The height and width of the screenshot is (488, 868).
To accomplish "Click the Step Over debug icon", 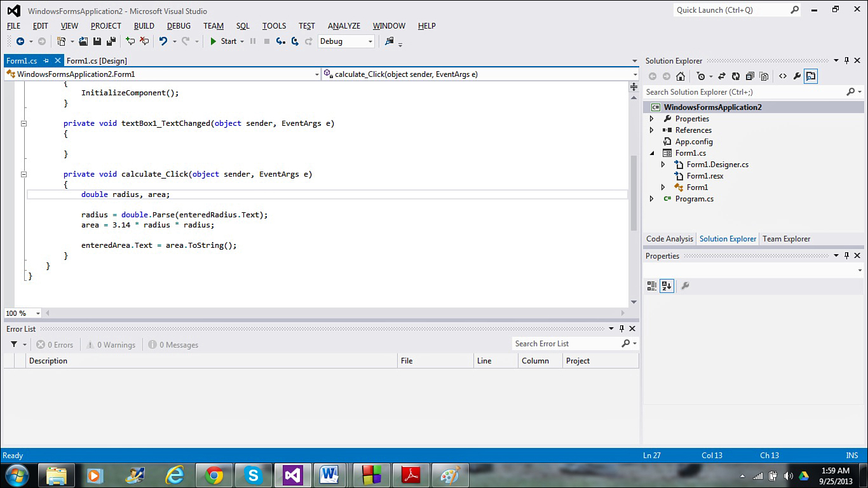I will [295, 41].
